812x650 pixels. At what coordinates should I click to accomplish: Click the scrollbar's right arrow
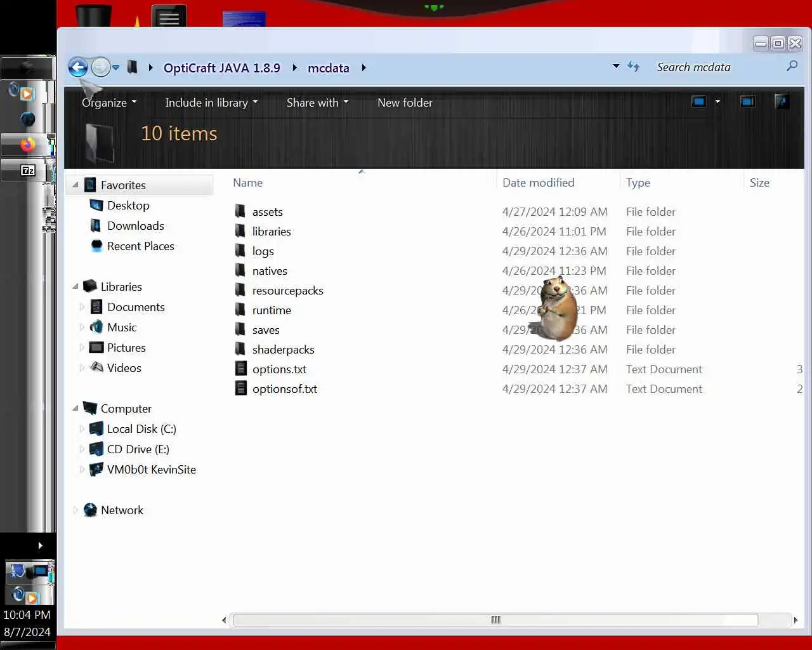tap(796, 620)
